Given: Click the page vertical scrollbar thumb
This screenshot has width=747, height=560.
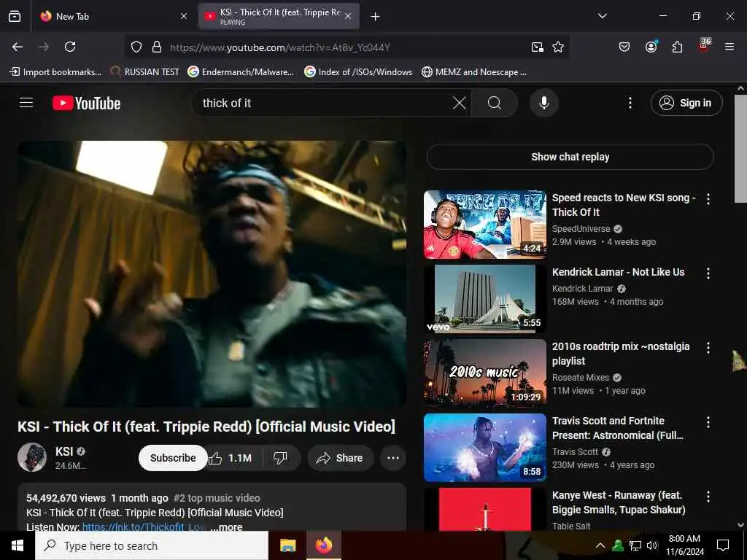Looking at the screenshot, I should pos(740,149).
